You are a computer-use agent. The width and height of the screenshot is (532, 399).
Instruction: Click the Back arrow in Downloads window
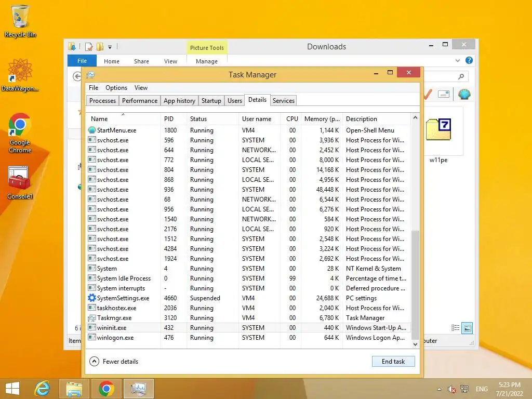[x=77, y=76]
